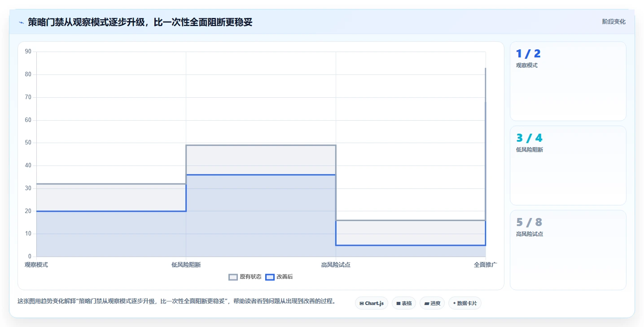Toggle the 原有状态 legend item
The image size is (644, 327).
pos(245,277)
